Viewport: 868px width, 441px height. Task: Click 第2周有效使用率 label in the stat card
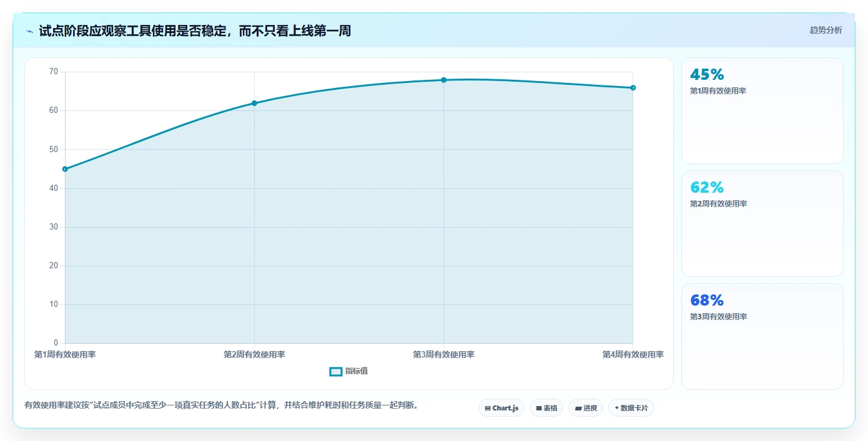pyautogui.click(x=718, y=204)
